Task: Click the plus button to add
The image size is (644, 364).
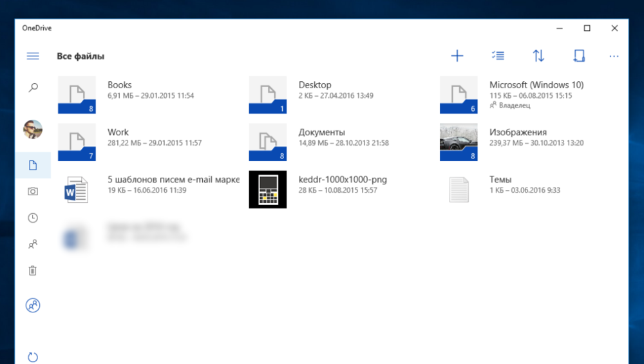Action: pyautogui.click(x=457, y=56)
